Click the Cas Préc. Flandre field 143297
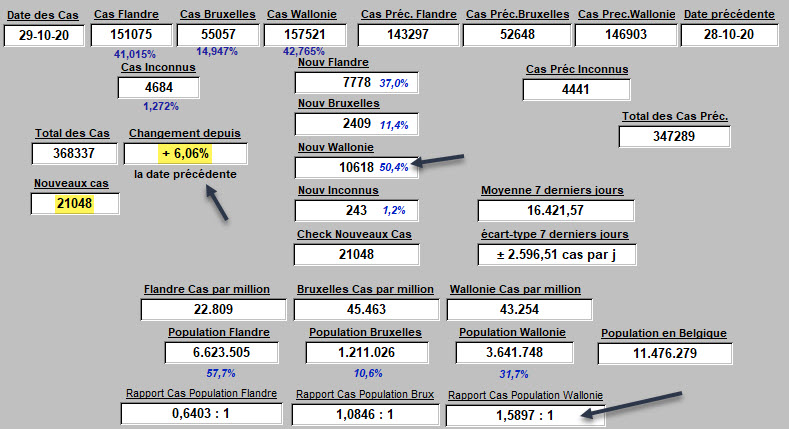Screen dimensions: 789x429 tap(408, 35)
